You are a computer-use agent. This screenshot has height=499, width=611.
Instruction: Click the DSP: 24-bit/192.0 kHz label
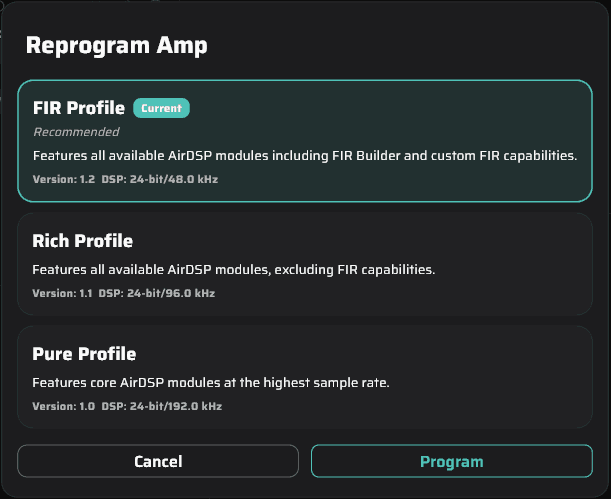coord(162,406)
